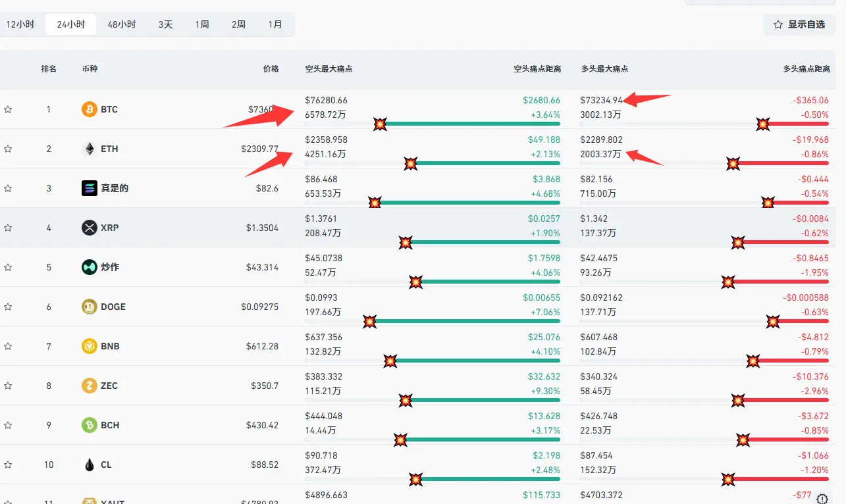Click the BTC coin logo

90,109
